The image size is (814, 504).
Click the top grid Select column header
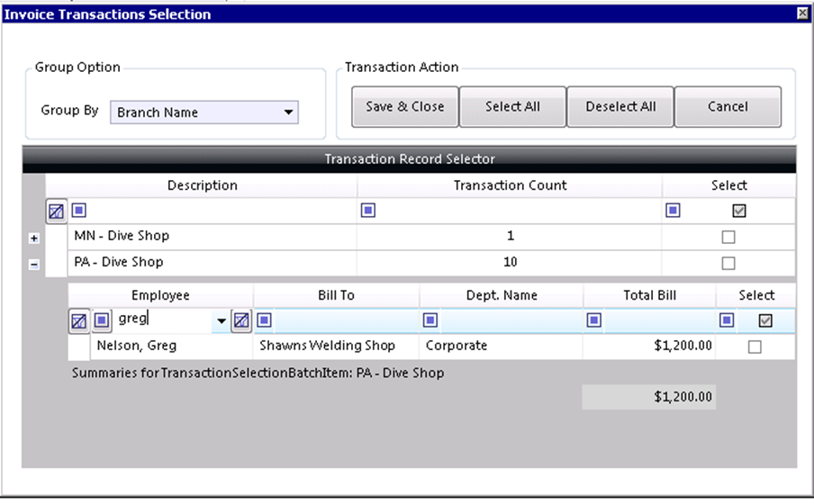point(728,185)
